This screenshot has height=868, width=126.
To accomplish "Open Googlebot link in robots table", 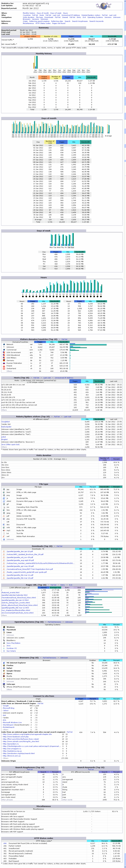I will [5, 422].
